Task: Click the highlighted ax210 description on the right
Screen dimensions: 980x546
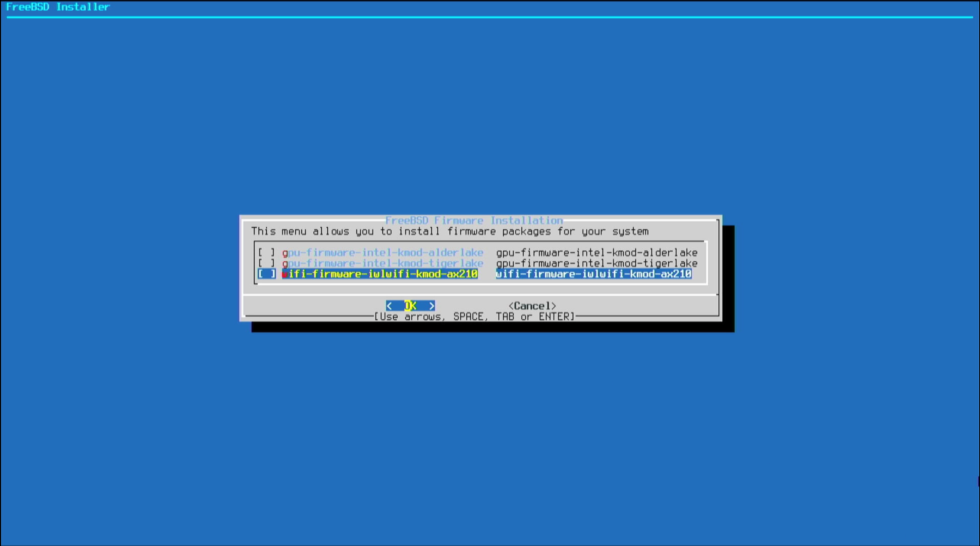Action: click(593, 274)
